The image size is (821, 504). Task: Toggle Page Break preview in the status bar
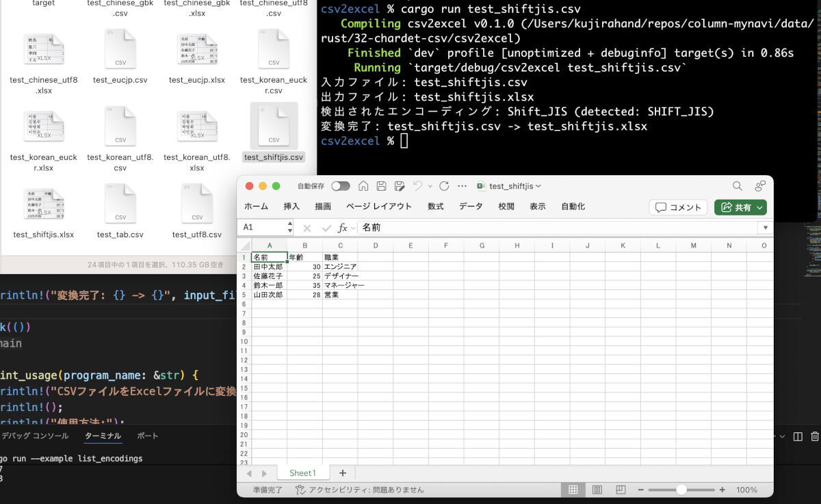(x=621, y=489)
